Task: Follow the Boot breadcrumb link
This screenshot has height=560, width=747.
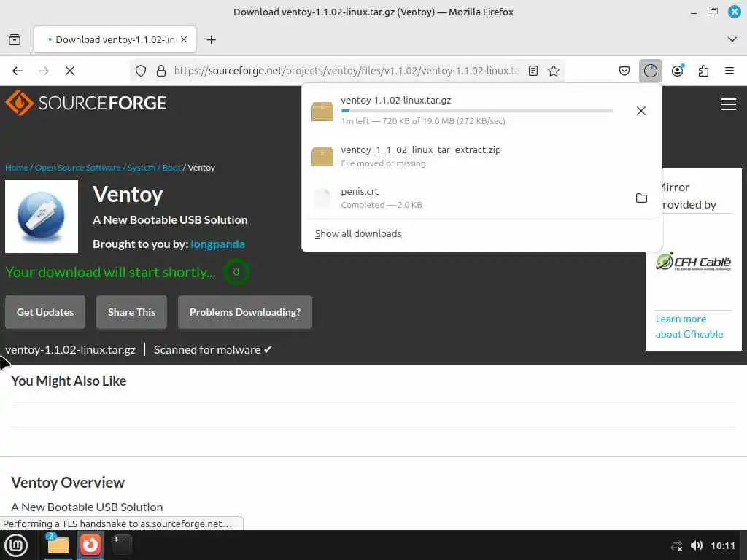Action: coord(171,168)
